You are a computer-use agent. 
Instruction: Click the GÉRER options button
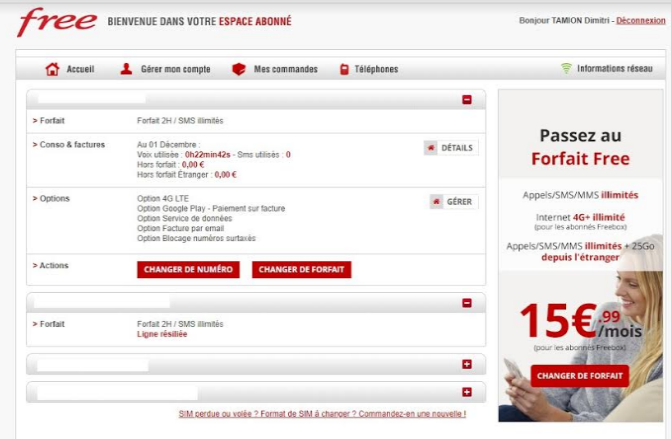454,202
